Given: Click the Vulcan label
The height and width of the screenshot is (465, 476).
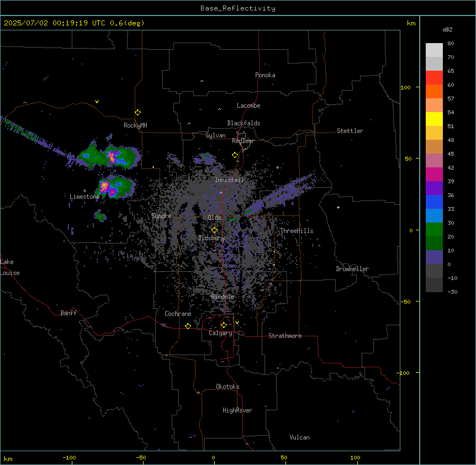Looking at the screenshot, I should click(x=299, y=437).
